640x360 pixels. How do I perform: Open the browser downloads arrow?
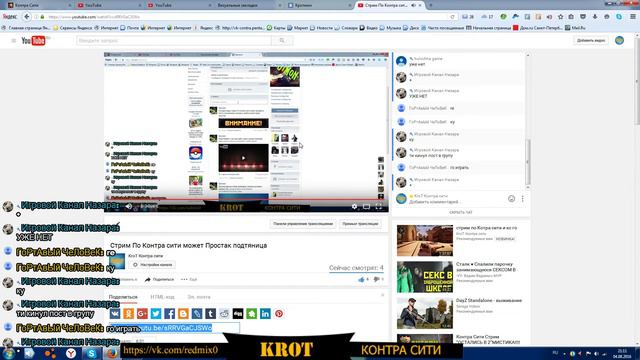click(x=595, y=17)
